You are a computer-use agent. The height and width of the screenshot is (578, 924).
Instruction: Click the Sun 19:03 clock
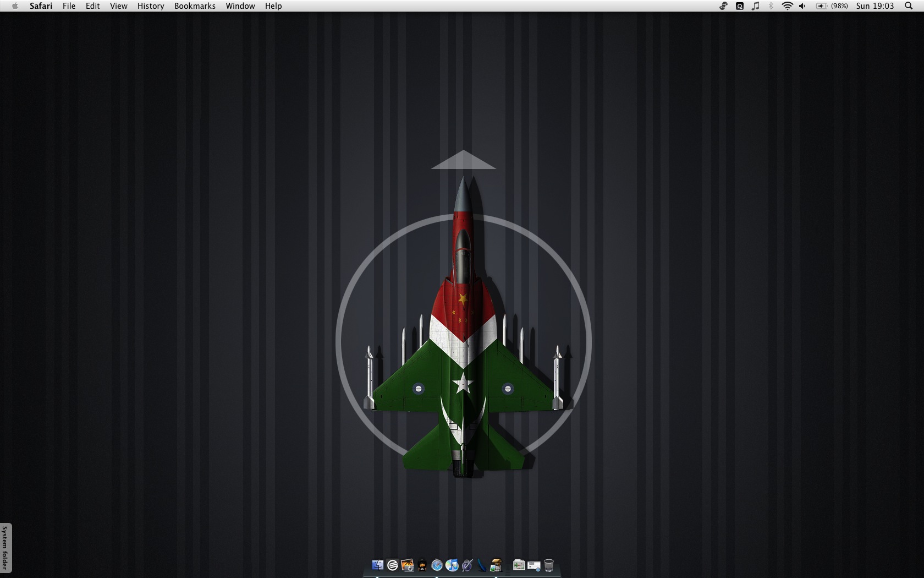point(875,6)
